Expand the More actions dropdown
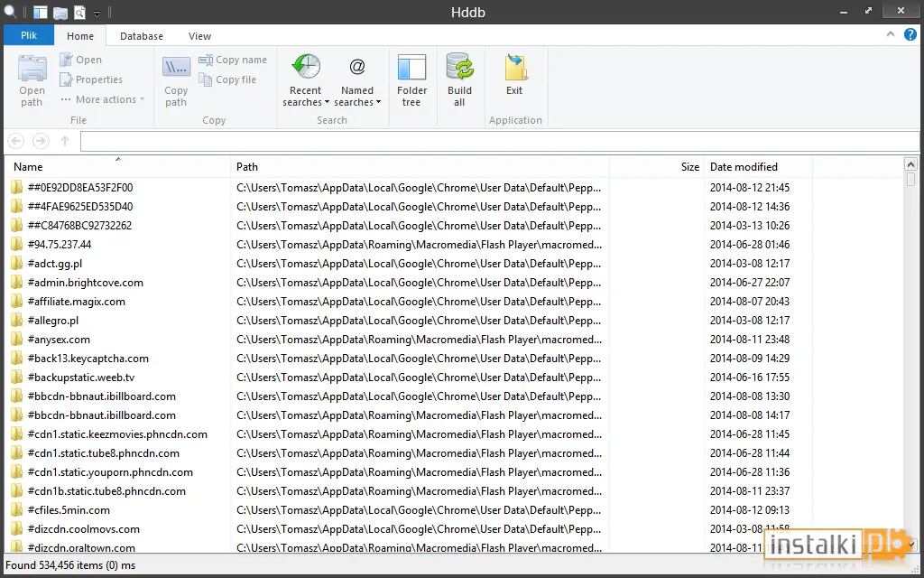This screenshot has width=924, height=578. (x=103, y=99)
